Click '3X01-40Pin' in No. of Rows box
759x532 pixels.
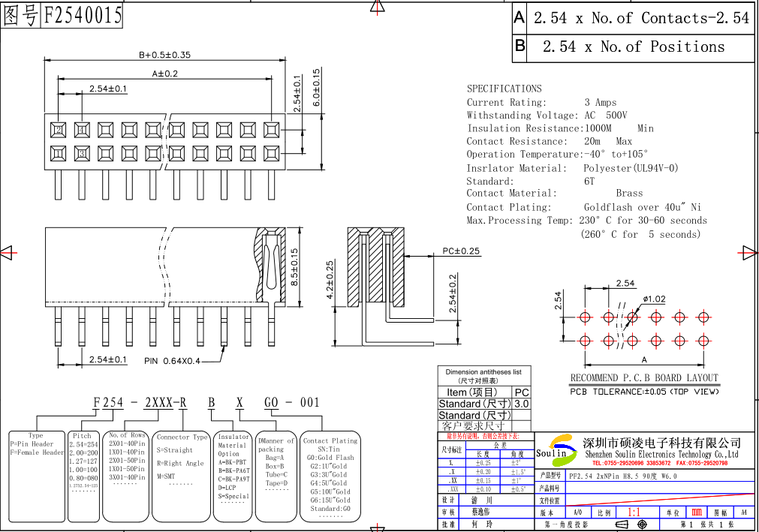click(x=126, y=477)
